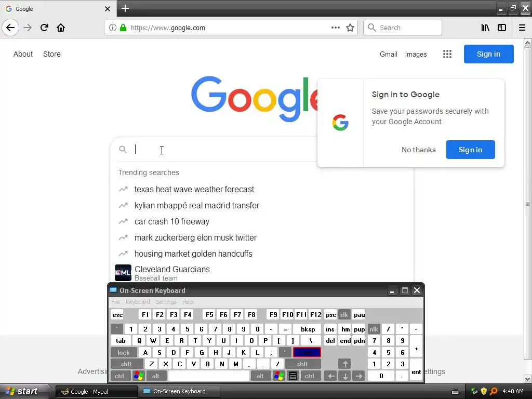Image resolution: width=532 pixels, height=399 pixels.
Task: Toggle the left ctrl key on keyboard
Action: [x=119, y=376]
